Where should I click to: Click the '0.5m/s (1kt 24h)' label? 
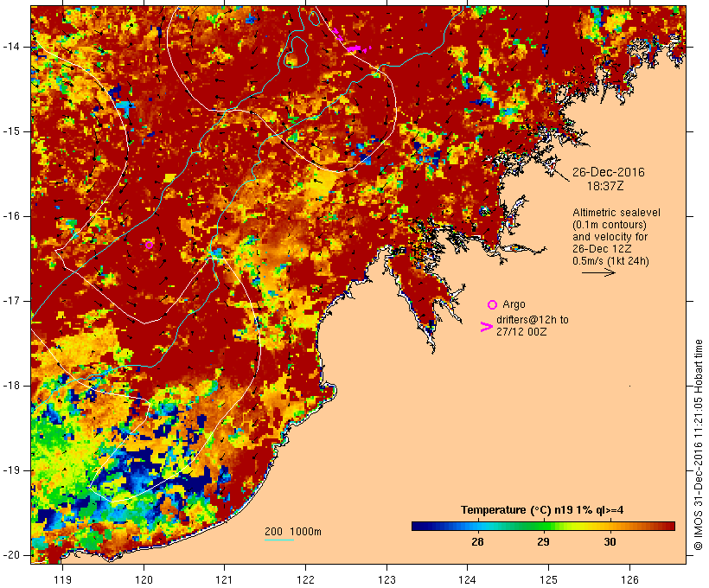tap(610, 261)
